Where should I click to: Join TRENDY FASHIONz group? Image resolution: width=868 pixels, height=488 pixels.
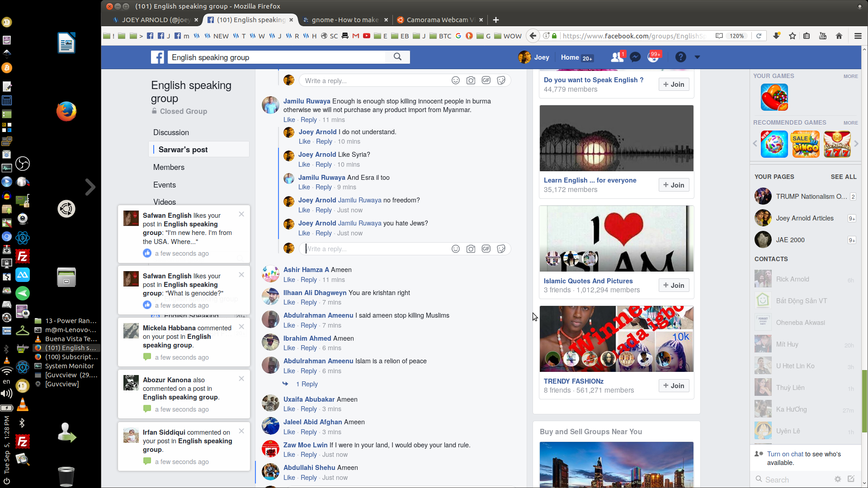674,386
